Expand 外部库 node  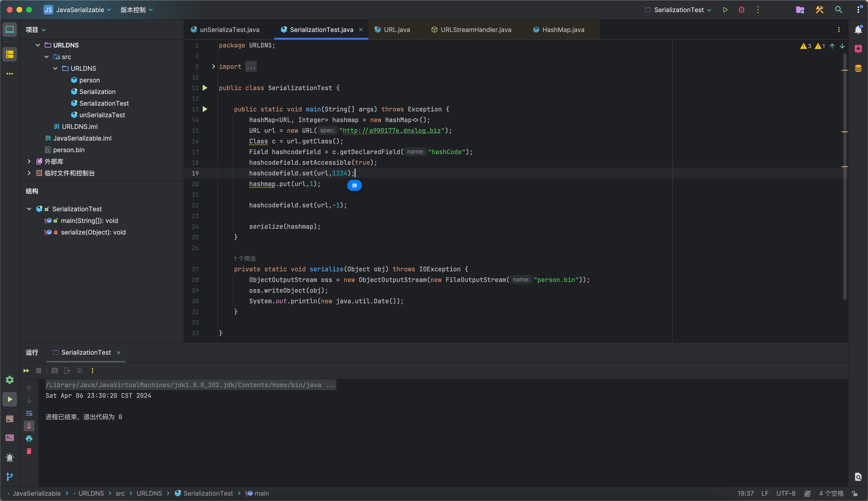tap(29, 161)
